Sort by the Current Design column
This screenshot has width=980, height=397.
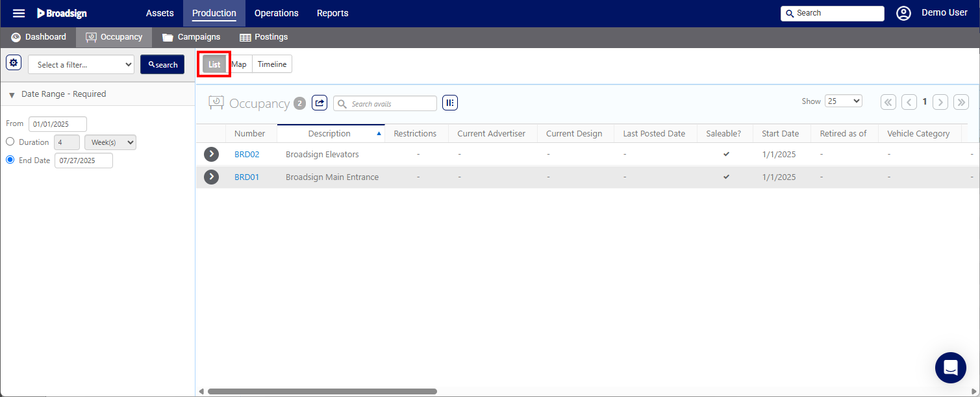click(574, 133)
